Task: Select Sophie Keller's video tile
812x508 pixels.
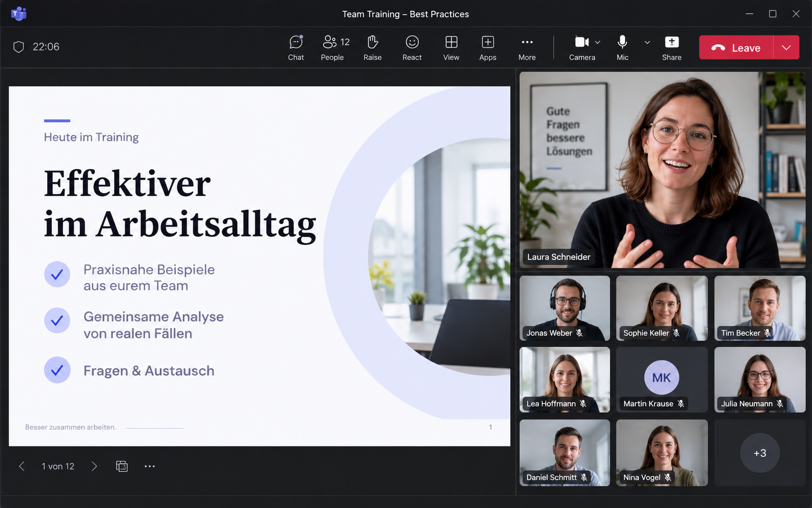Action: 662,308
